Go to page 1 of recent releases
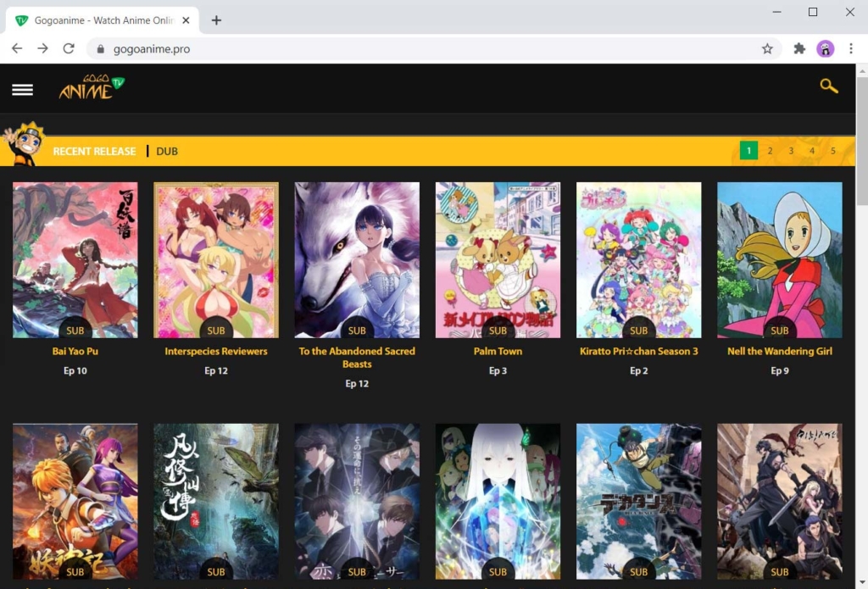868x589 pixels. coord(748,151)
